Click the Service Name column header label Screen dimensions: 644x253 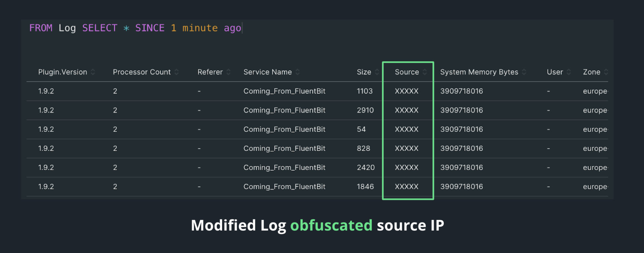tap(267, 72)
